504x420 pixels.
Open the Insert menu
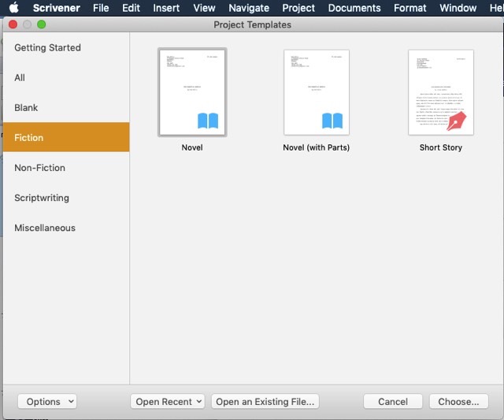(x=166, y=8)
